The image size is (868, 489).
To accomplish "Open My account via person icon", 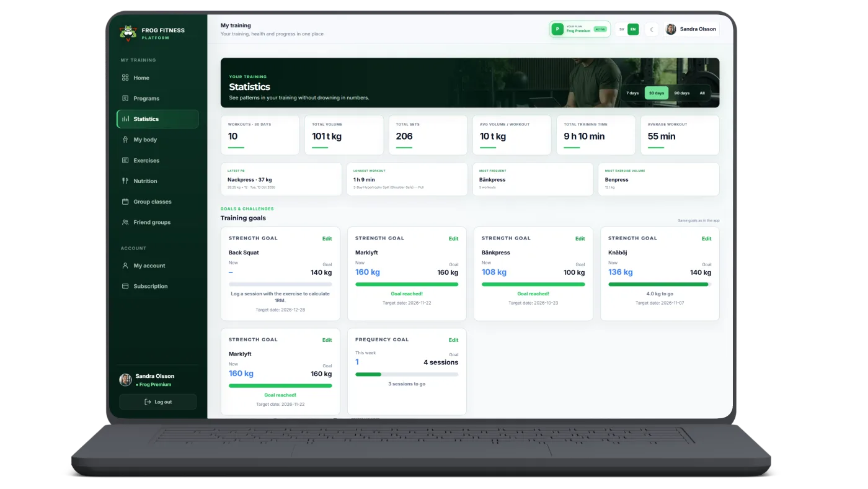I will (125, 266).
